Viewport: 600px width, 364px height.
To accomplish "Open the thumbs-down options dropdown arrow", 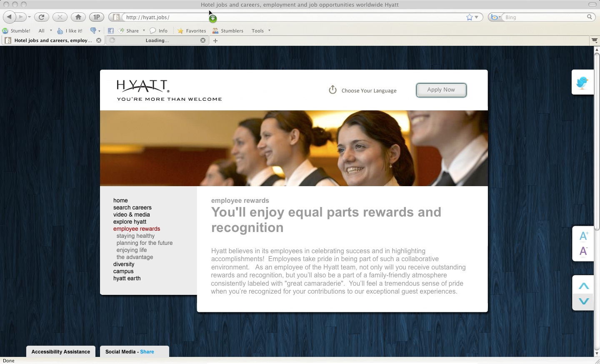I will (x=99, y=31).
